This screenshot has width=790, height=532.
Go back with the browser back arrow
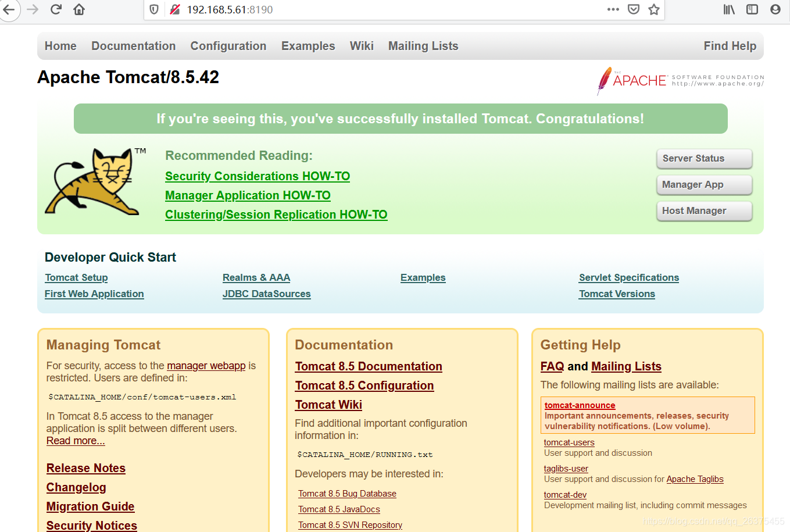(8, 9)
